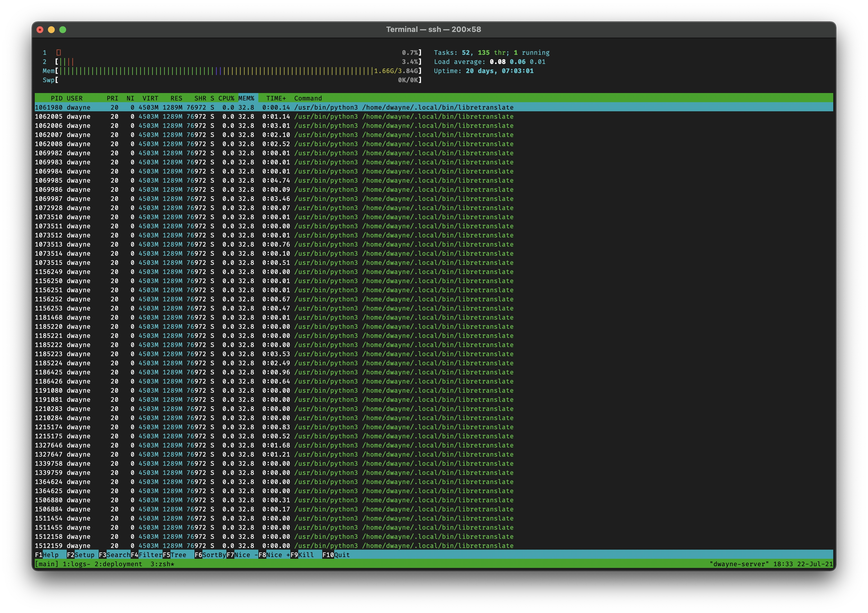The image size is (868, 613).
Task: Sort by TIME+ column header
Action: pos(276,98)
